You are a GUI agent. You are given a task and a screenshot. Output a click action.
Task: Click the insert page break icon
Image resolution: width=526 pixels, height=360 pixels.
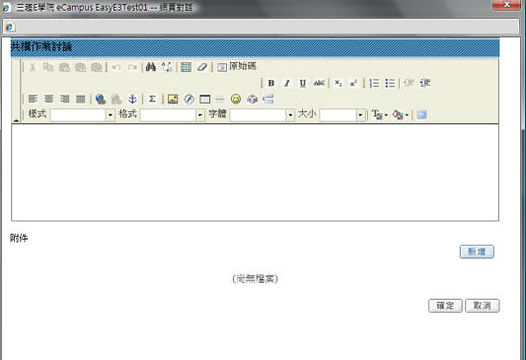(x=268, y=99)
